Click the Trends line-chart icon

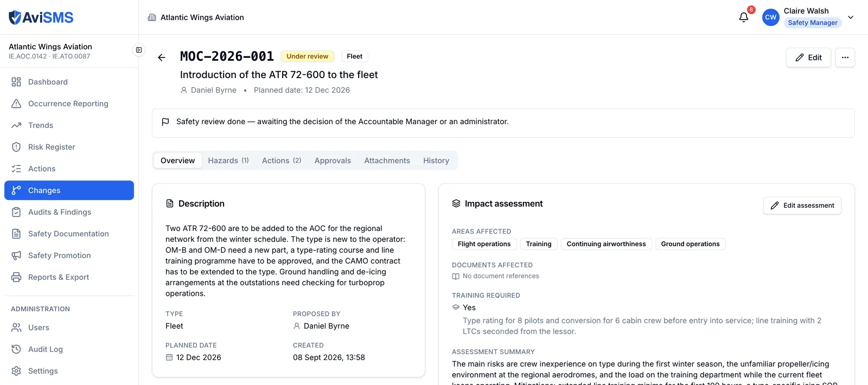coord(16,125)
